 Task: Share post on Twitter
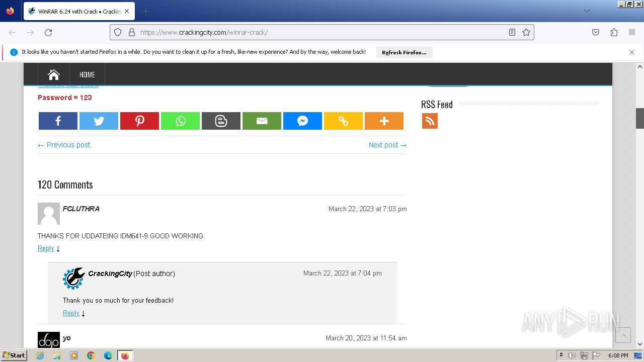click(x=99, y=121)
